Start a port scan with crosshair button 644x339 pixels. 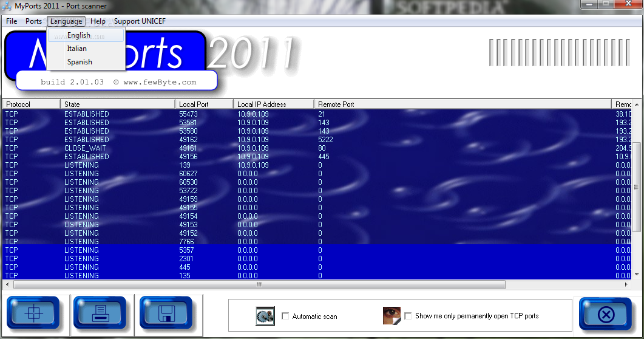tap(33, 313)
